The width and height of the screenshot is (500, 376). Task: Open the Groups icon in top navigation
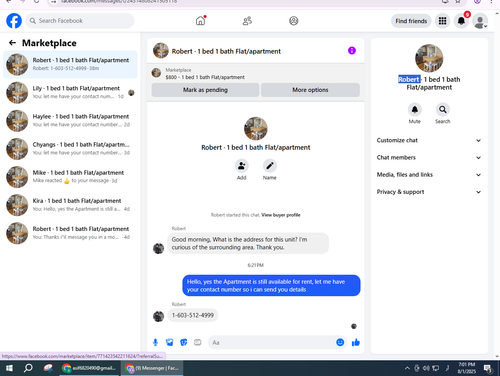coord(294,21)
